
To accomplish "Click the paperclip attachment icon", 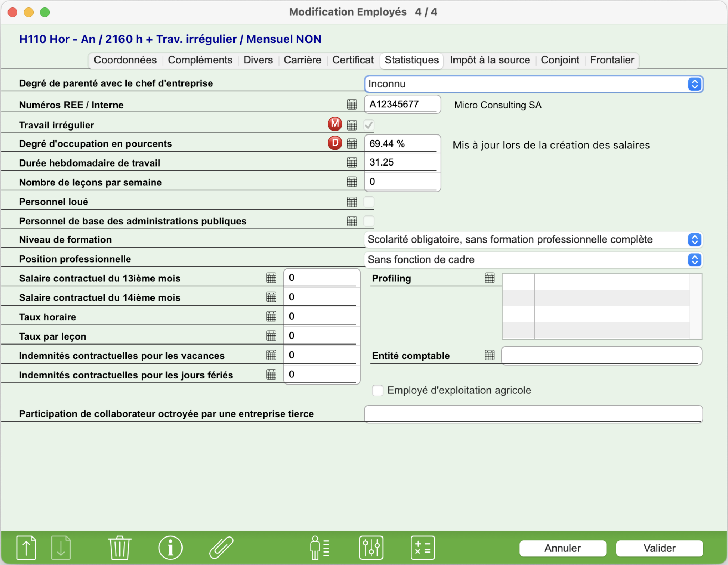I will [x=221, y=548].
